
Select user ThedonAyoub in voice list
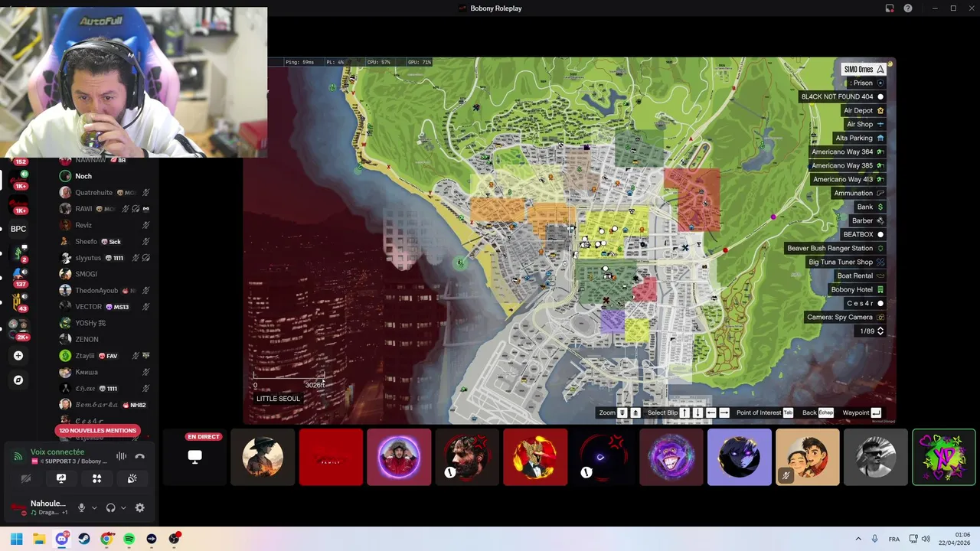(104, 290)
